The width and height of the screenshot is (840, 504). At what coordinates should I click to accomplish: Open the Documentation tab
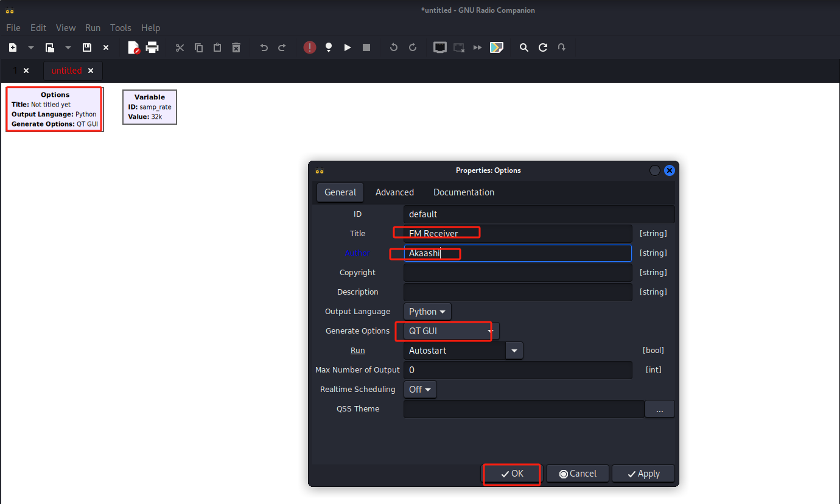click(464, 192)
